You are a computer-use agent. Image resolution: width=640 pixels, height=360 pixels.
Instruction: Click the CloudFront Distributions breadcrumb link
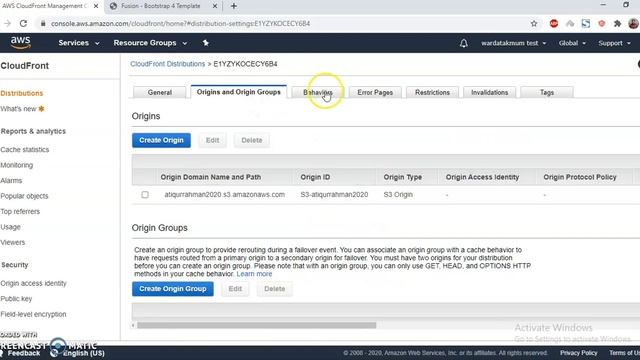coord(168,64)
